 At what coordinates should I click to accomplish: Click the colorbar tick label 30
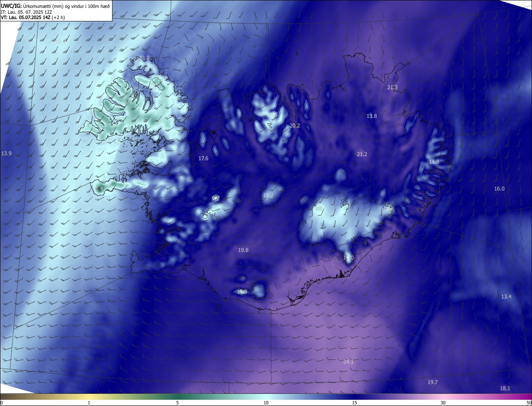(443, 403)
